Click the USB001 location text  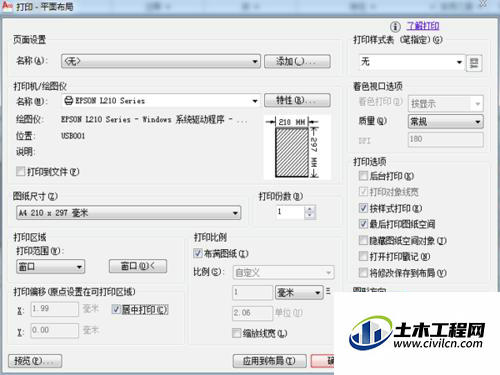point(73,136)
